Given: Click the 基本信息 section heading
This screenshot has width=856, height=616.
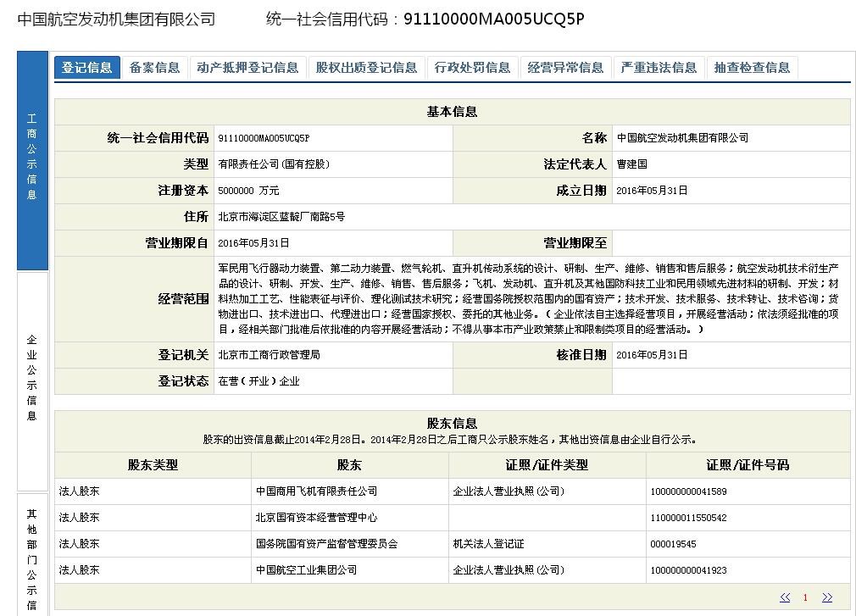Looking at the screenshot, I should 452,112.
